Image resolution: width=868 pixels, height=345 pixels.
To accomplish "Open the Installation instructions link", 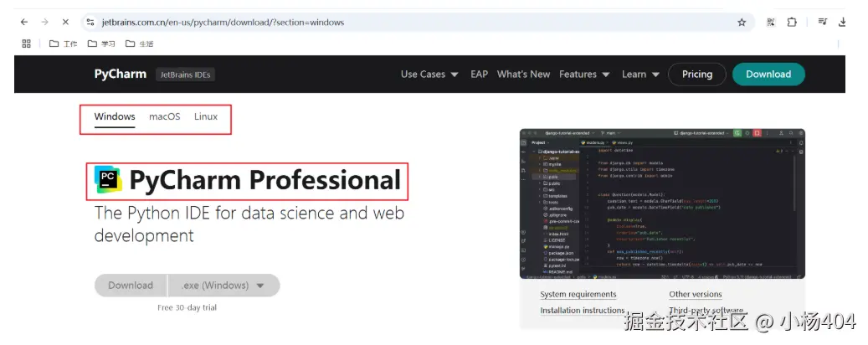I will point(583,310).
